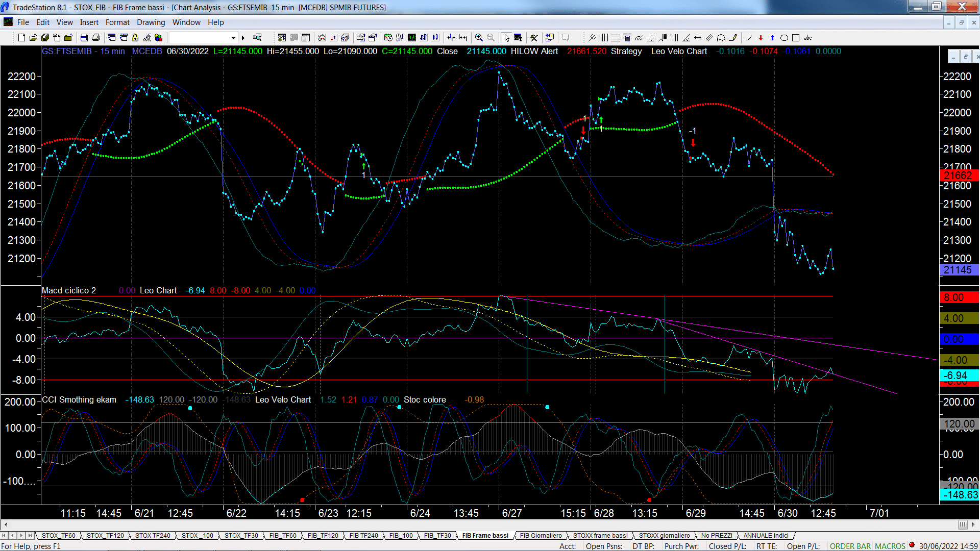Click the CCI Smothing ekam indicator title

click(79, 399)
